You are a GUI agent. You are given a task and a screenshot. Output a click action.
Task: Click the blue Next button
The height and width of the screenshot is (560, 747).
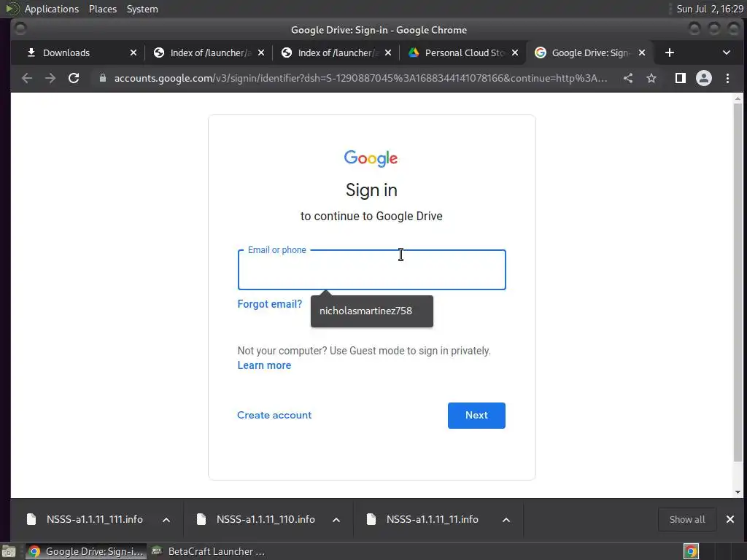click(476, 416)
